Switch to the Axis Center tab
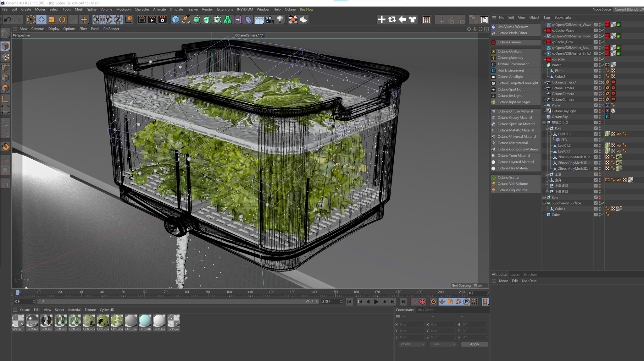The image size is (644, 361). (426, 310)
